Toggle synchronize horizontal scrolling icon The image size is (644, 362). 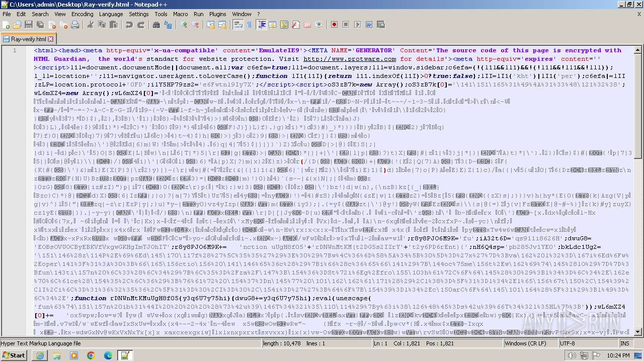(222, 25)
